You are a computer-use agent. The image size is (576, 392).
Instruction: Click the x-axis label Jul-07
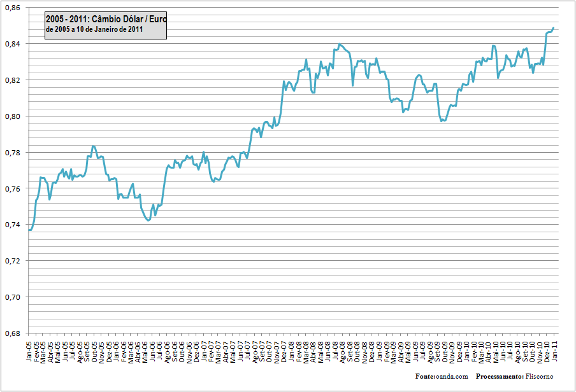(248, 351)
